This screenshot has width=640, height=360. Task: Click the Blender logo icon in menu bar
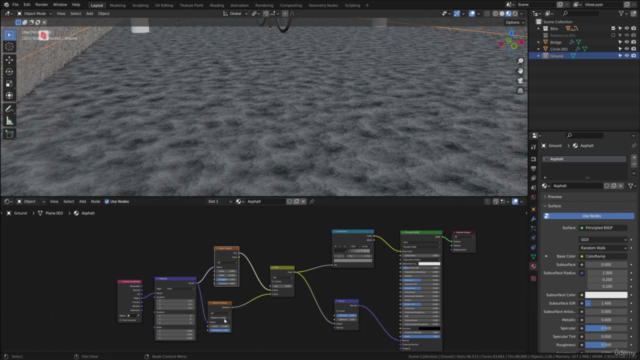[x=6, y=4]
